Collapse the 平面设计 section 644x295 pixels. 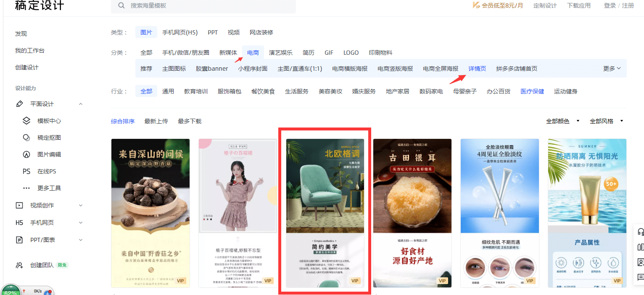(x=81, y=104)
